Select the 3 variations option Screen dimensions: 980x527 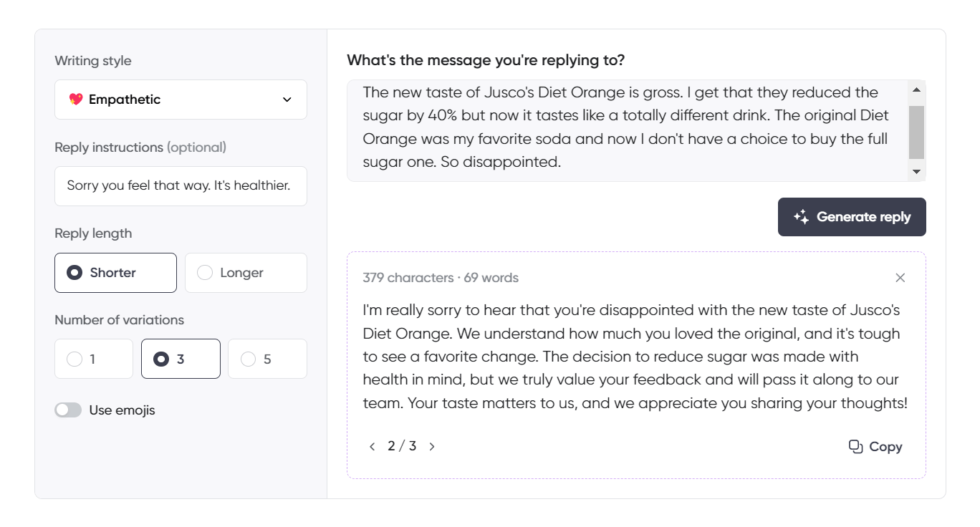[181, 359]
